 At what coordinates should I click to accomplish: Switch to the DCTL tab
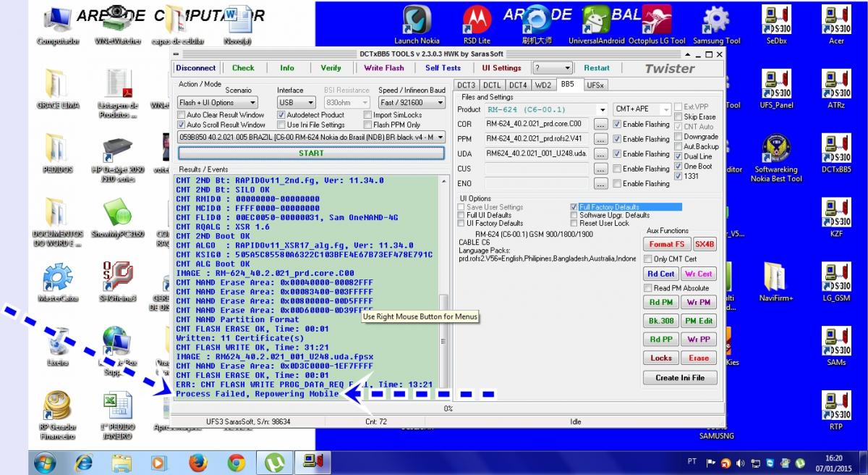(492, 85)
